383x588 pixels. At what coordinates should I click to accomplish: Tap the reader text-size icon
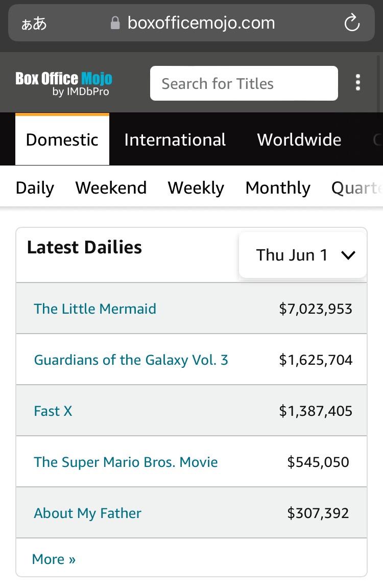(34, 23)
